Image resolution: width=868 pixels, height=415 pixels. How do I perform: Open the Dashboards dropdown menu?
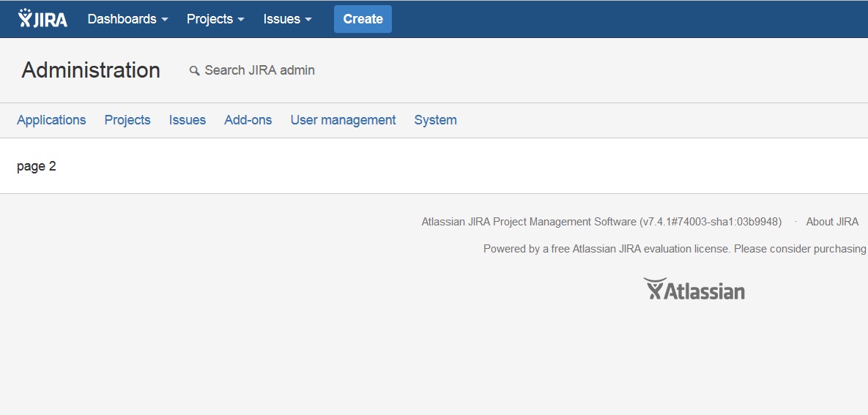(x=128, y=19)
